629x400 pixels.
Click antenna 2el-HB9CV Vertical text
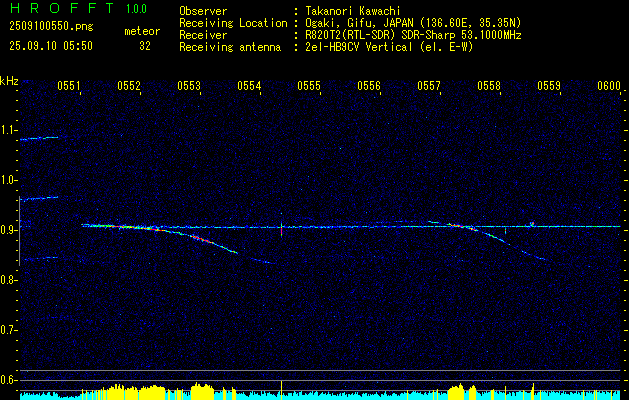click(389, 47)
